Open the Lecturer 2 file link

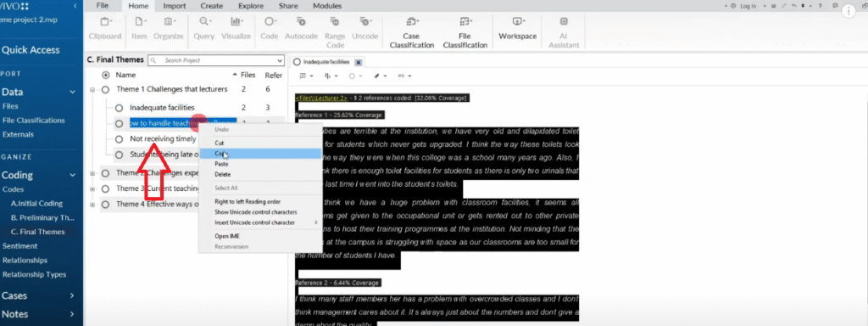[x=321, y=98]
